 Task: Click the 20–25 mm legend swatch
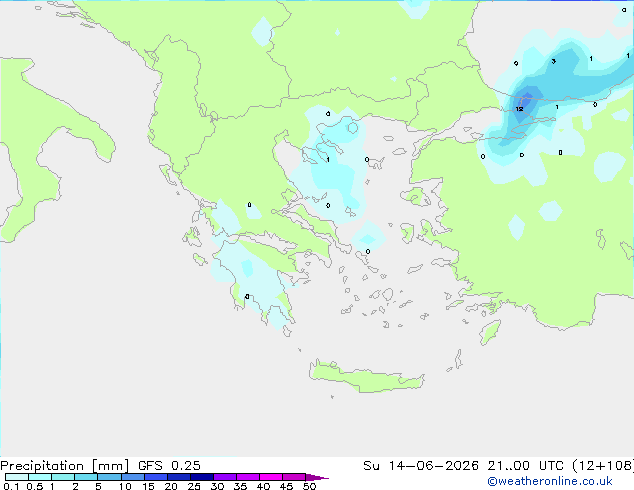click(178, 477)
